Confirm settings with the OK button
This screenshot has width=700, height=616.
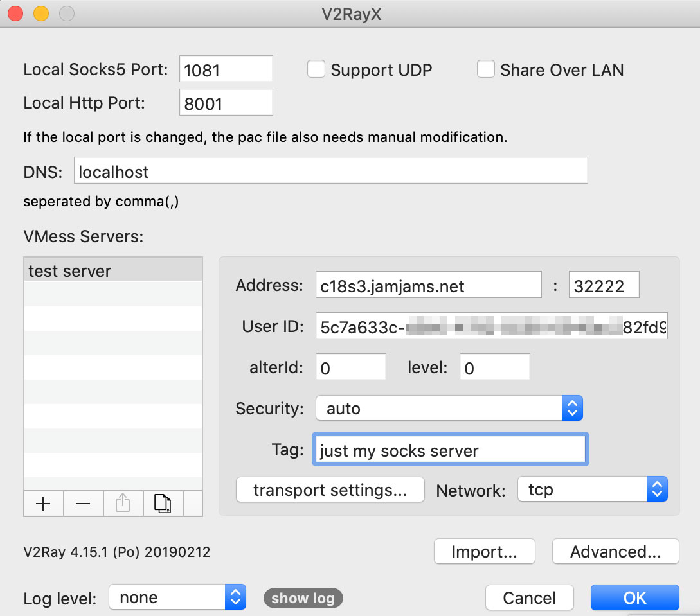point(635,597)
